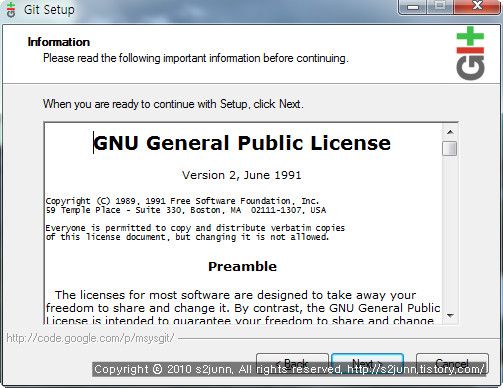Click the '59 Temple Place' address line
This screenshot has height=388, width=503.
186,210
